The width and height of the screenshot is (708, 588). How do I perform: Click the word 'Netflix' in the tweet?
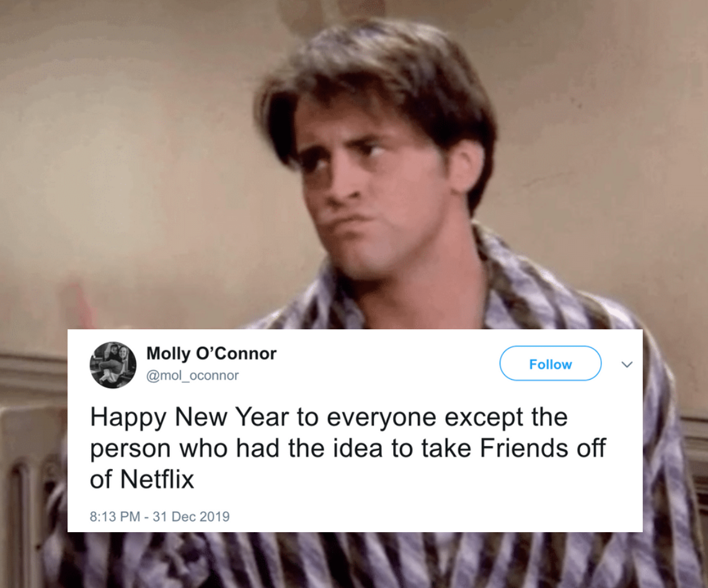coord(157,479)
